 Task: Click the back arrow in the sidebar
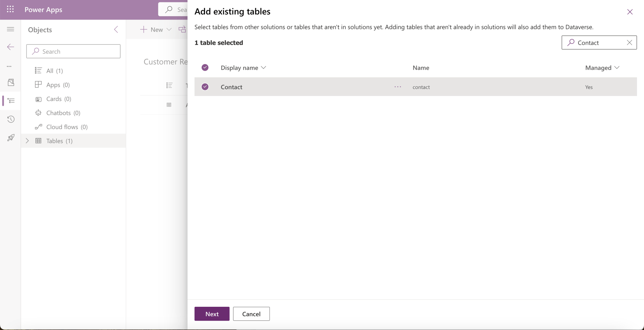click(x=11, y=47)
